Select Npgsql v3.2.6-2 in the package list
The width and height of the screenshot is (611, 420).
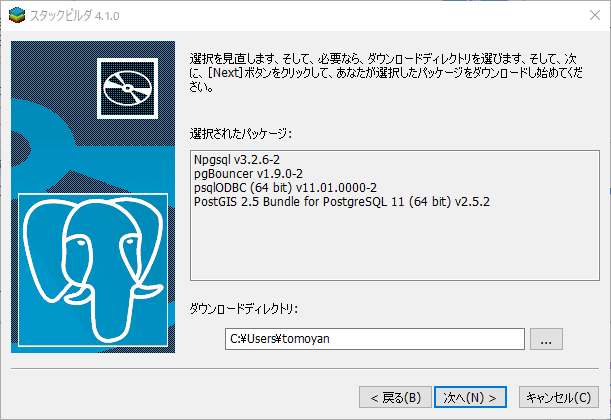(237, 160)
